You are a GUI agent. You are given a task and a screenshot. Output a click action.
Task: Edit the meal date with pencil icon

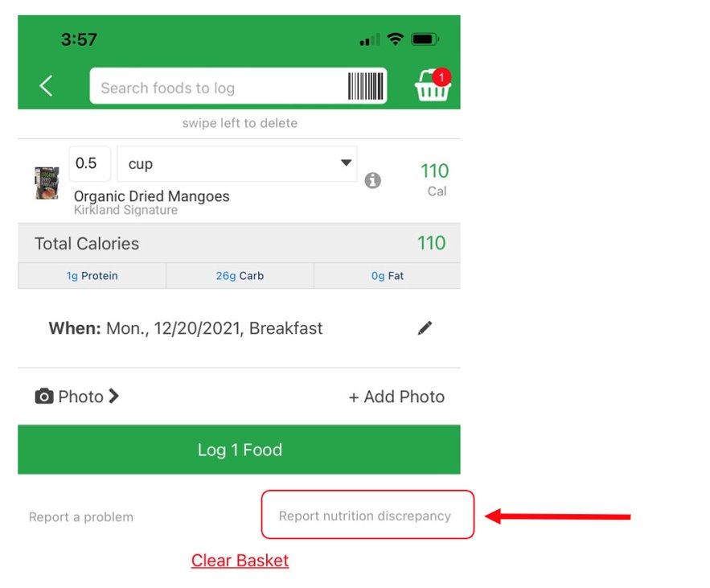425,327
